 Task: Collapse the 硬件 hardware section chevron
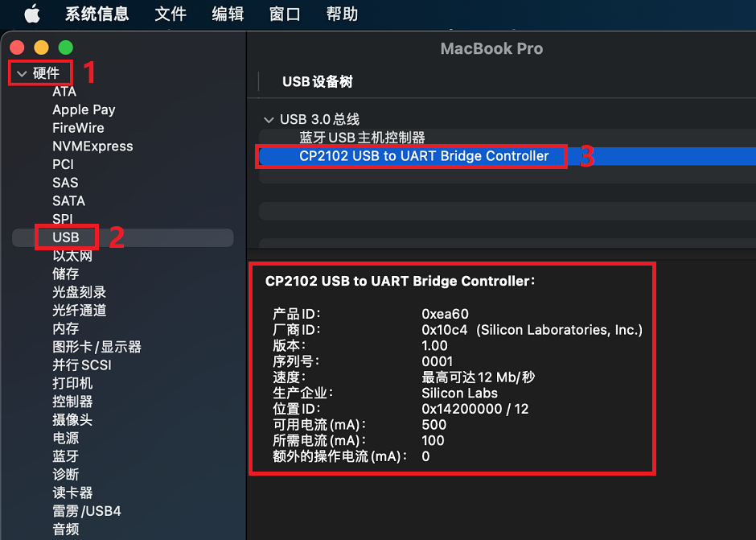click(22, 74)
